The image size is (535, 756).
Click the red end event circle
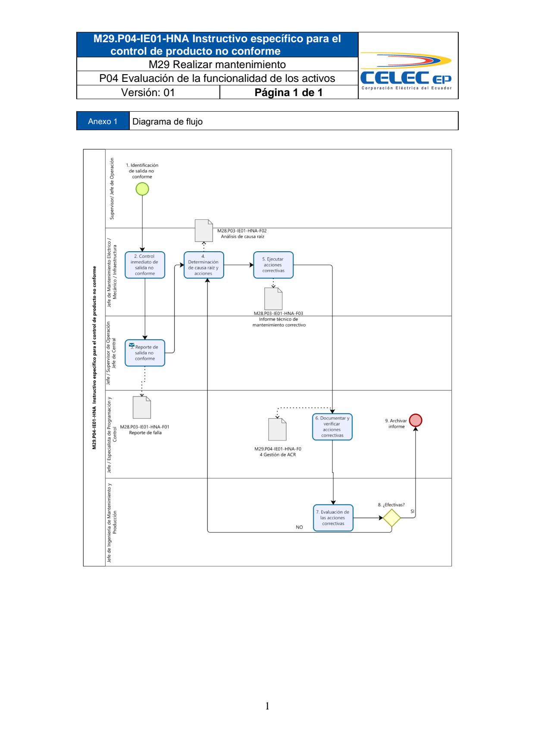(x=416, y=420)
